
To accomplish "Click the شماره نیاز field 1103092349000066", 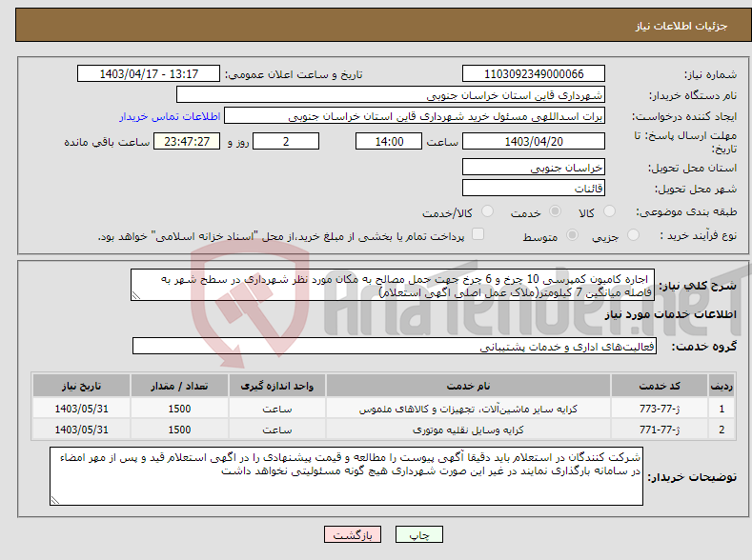I will (534, 73).
